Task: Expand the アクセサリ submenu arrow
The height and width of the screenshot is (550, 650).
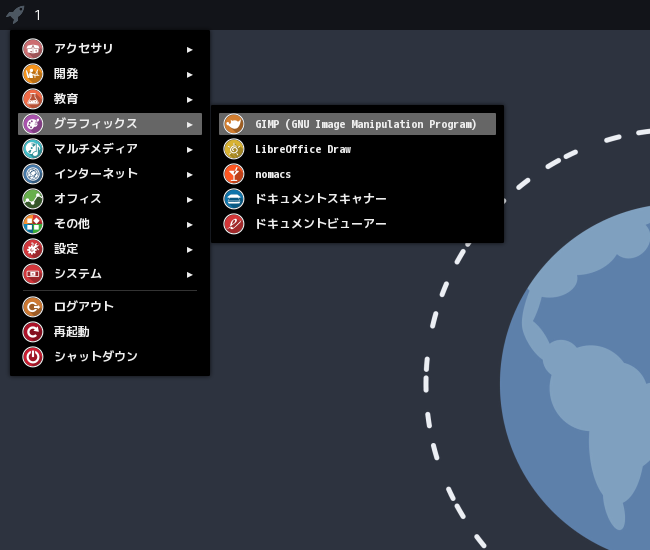Action: click(189, 50)
